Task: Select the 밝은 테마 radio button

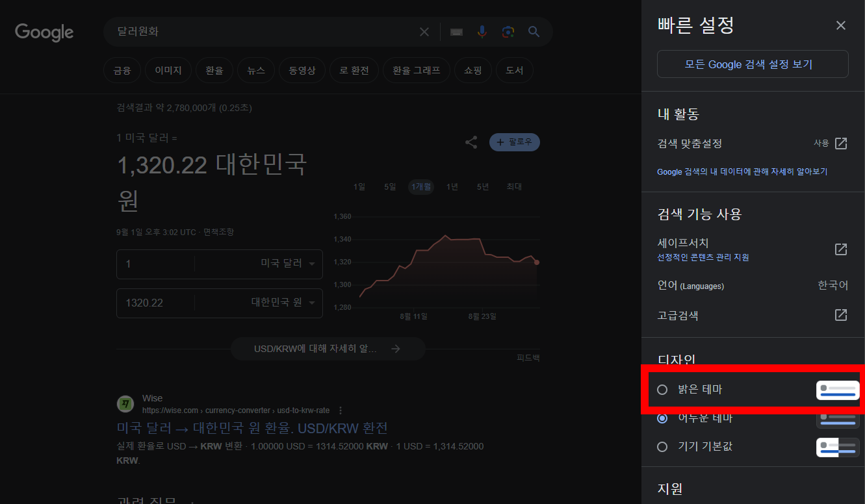Action: [662, 390]
